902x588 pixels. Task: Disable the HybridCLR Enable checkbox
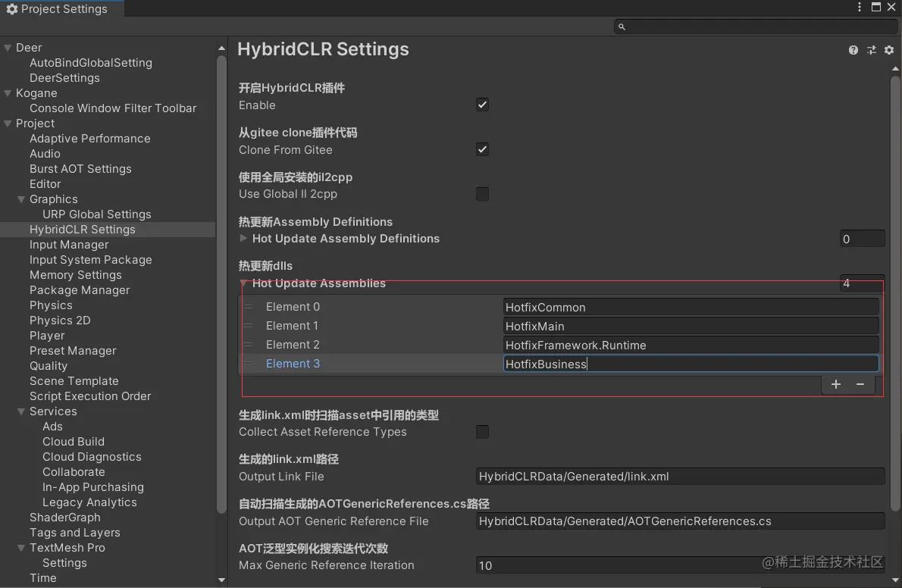coord(482,105)
